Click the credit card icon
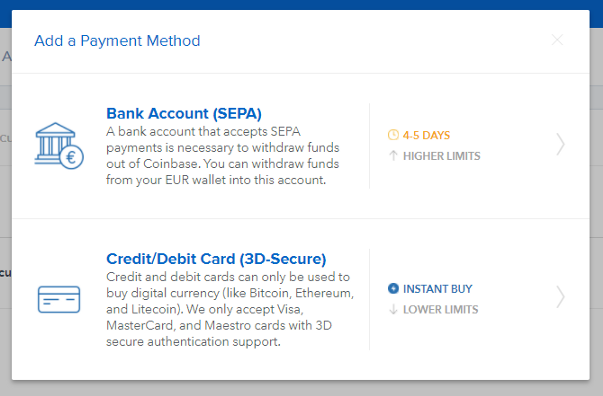This screenshot has width=603, height=396. [59, 299]
